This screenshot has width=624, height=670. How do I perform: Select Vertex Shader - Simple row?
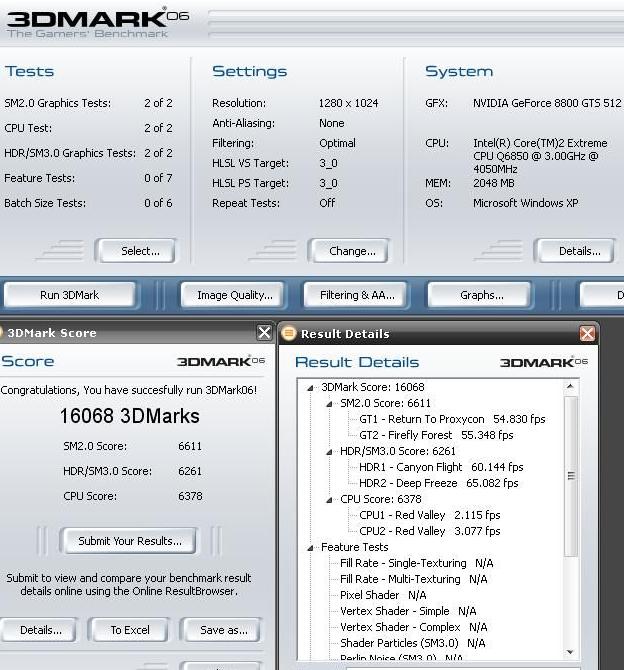(408, 611)
